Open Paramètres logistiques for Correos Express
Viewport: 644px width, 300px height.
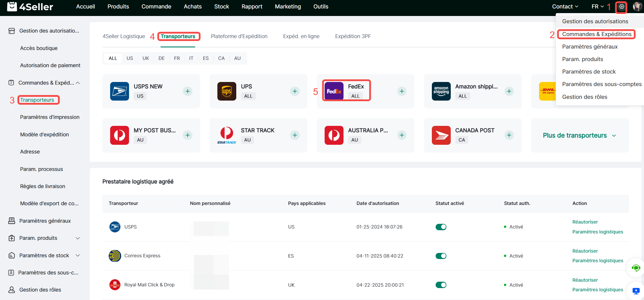(x=598, y=260)
